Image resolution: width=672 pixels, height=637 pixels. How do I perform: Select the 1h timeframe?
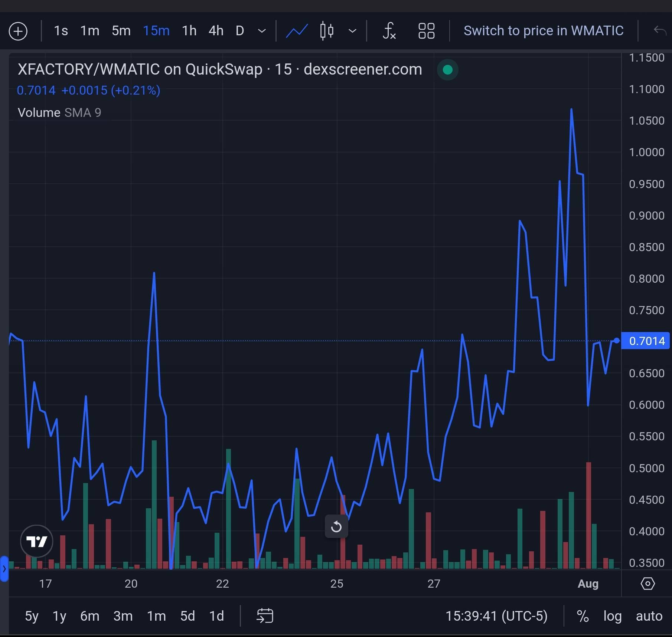[189, 31]
